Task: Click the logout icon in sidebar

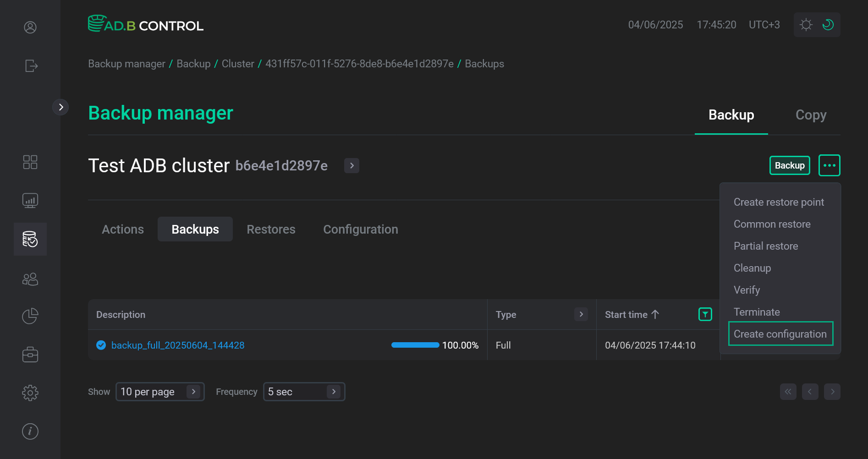Action: click(x=31, y=66)
